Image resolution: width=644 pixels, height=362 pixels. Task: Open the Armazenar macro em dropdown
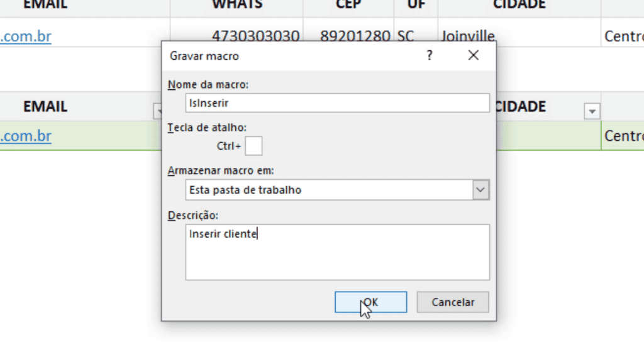pyautogui.click(x=481, y=189)
